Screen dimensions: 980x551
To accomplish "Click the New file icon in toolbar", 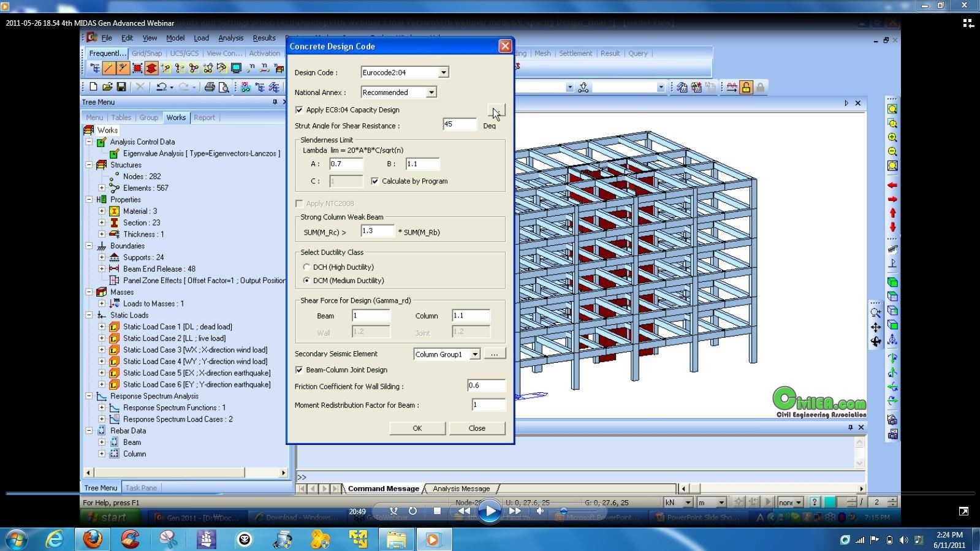I will coord(93,87).
